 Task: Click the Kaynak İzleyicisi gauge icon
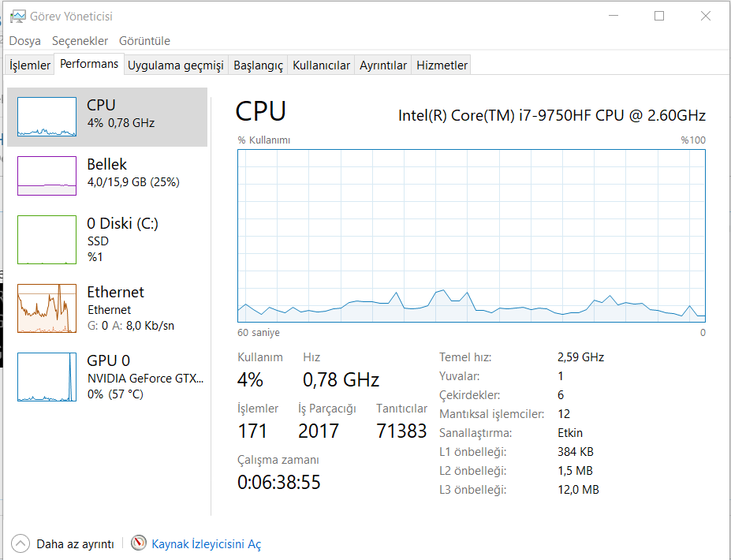tap(139, 543)
